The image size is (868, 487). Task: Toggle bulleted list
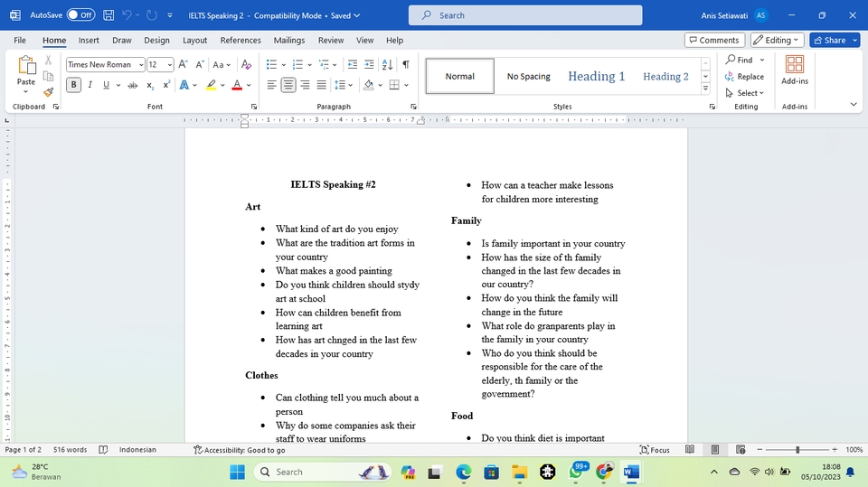271,65
